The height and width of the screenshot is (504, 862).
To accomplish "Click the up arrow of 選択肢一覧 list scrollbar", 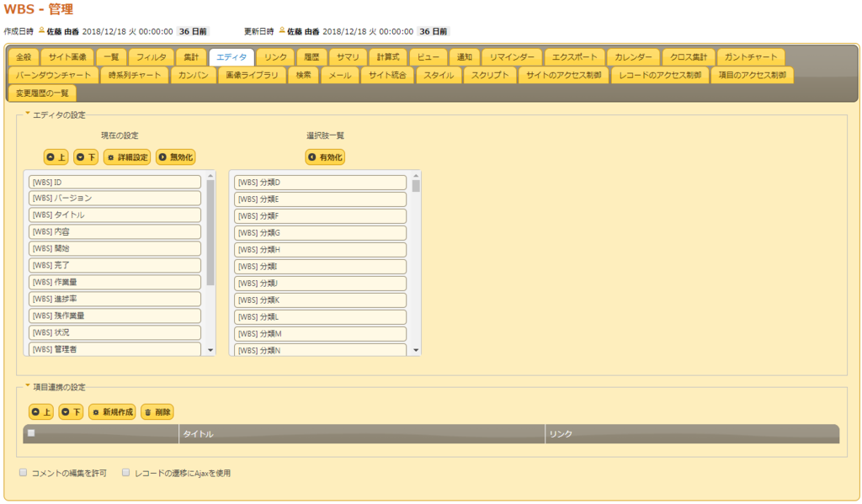I will click(x=416, y=176).
